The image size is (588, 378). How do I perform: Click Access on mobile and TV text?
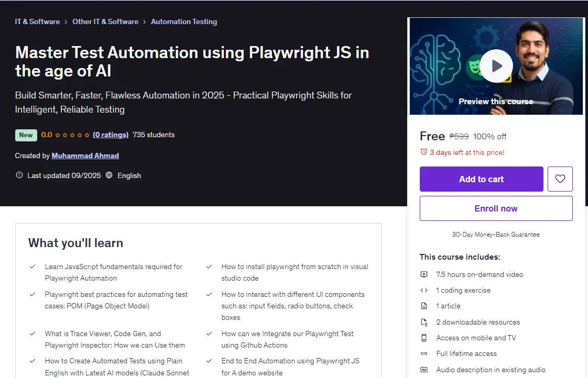click(476, 338)
